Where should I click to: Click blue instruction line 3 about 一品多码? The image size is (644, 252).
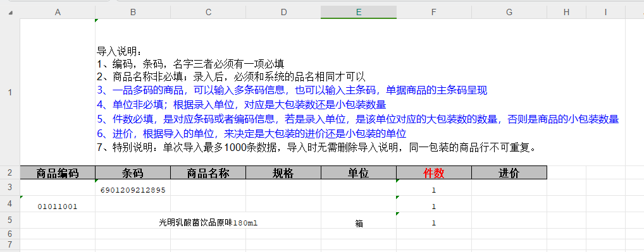pos(292,90)
